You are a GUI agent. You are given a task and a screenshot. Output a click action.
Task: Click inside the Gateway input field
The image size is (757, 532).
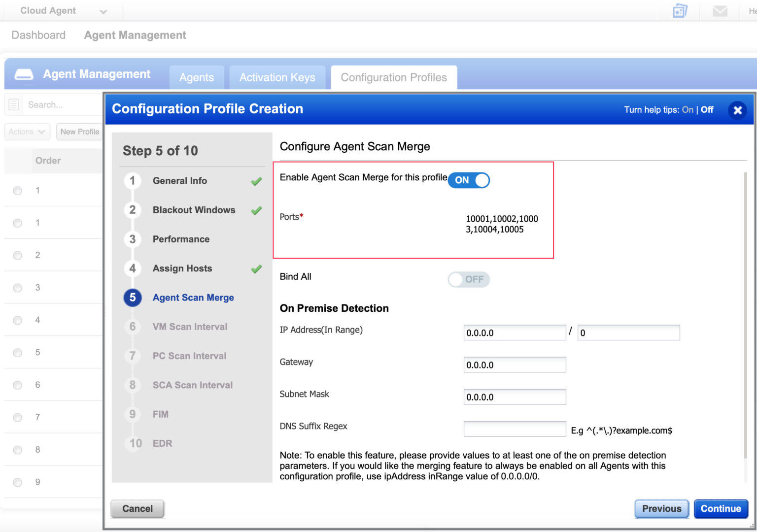pyautogui.click(x=514, y=365)
